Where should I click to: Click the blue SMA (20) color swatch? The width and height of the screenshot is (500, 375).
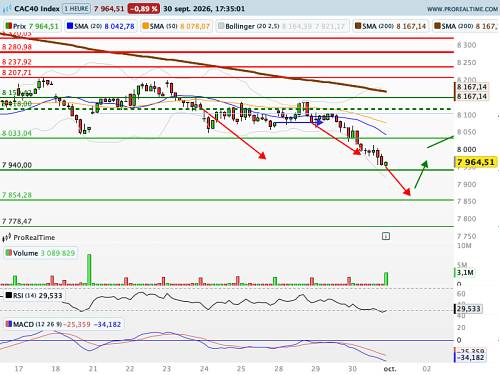70,26
